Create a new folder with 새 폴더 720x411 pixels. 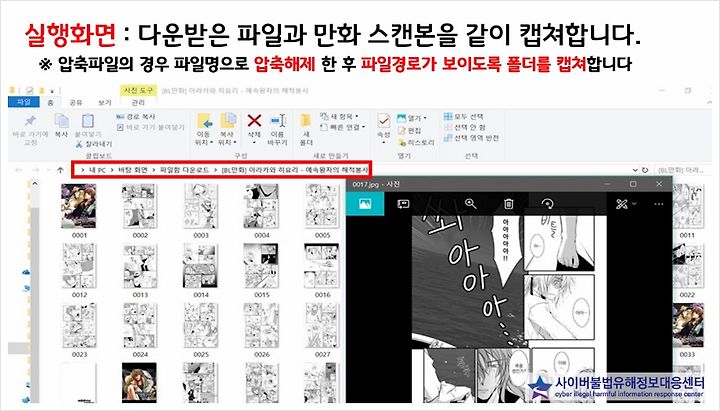tap(306, 130)
